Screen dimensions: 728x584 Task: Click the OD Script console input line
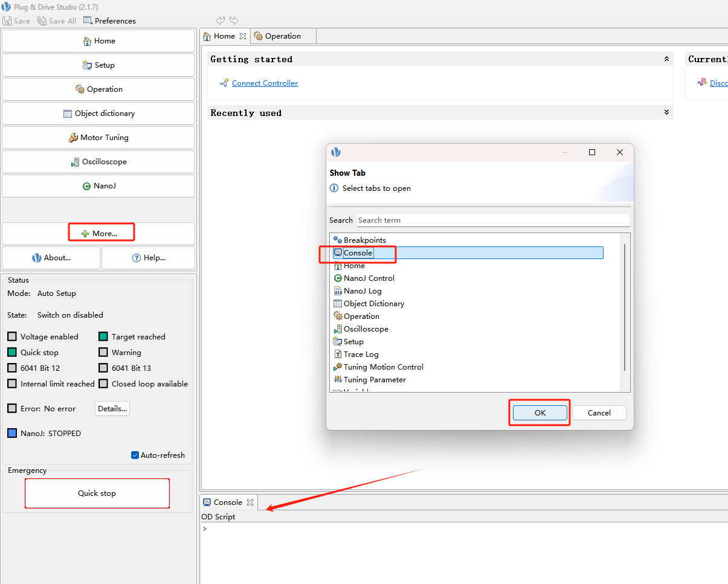coord(464,528)
